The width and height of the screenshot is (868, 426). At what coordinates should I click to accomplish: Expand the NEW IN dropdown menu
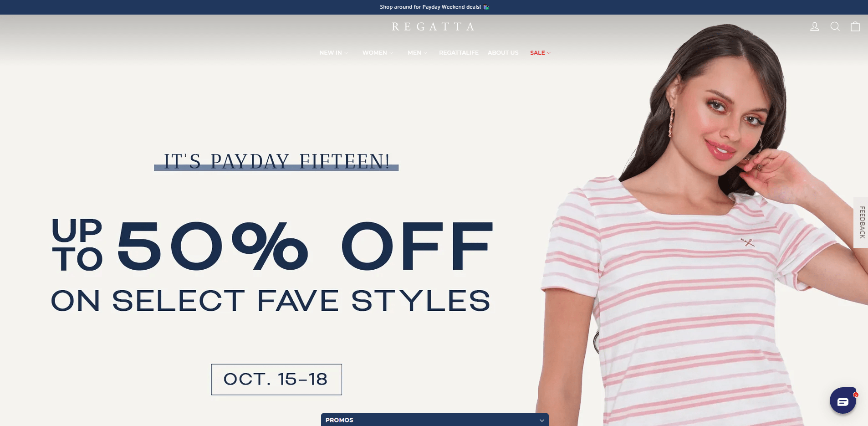333,53
